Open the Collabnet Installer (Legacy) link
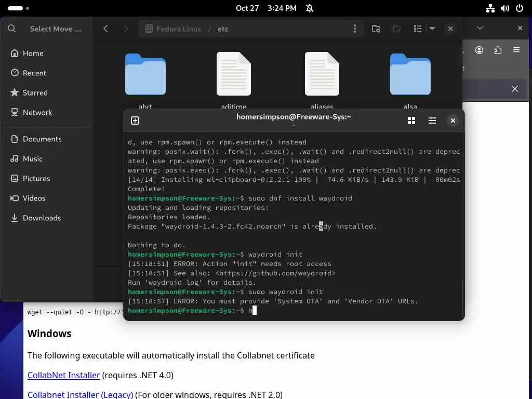This screenshot has height=399, width=532. [80, 395]
